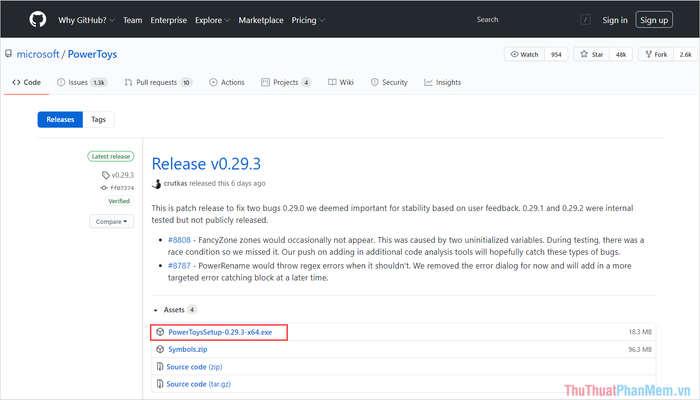Open the 48k stargazers count
This screenshot has width=700, height=400.
click(x=621, y=54)
